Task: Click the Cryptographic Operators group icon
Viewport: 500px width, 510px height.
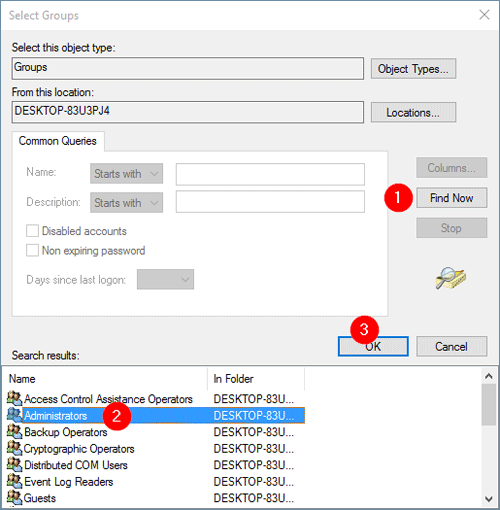Action: pyautogui.click(x=14, y=448)
